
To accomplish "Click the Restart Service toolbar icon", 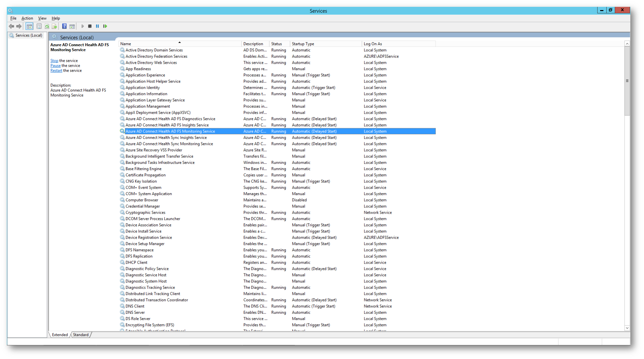I will pyautogui.click(x=105, y=26).
